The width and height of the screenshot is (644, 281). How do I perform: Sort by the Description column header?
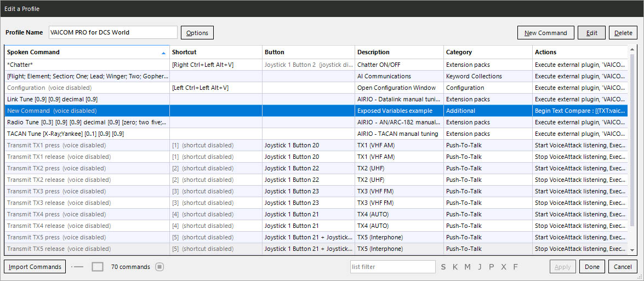coord(399,52)
